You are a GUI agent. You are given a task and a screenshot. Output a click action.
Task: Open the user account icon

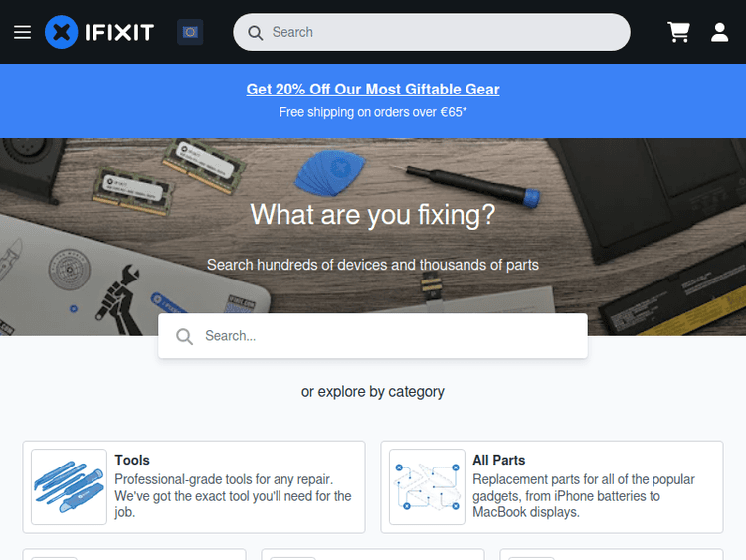point(719,32)
